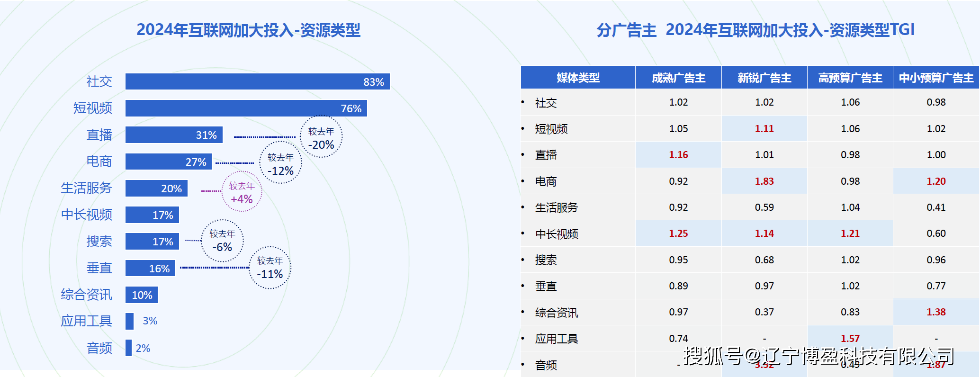The image size is (980, 377).
Task: Click the 1.00 cell in 直播 row
Action: [x=936, y=155]
